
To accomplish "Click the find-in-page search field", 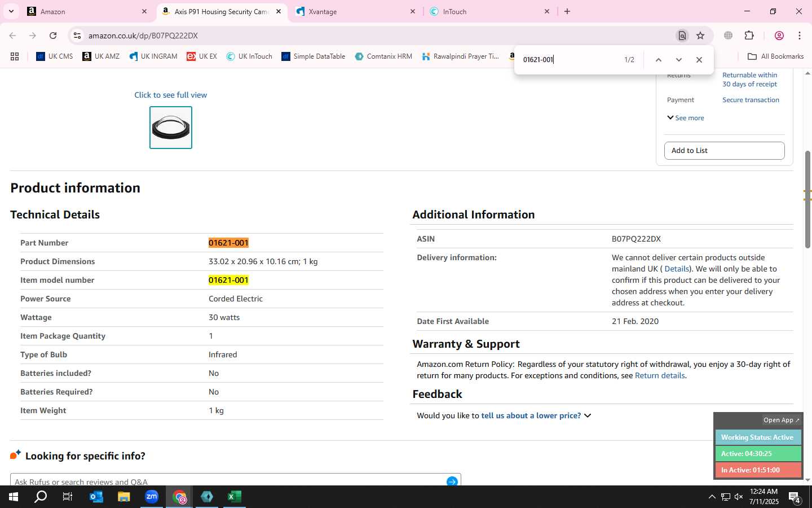I will point(568,59).
